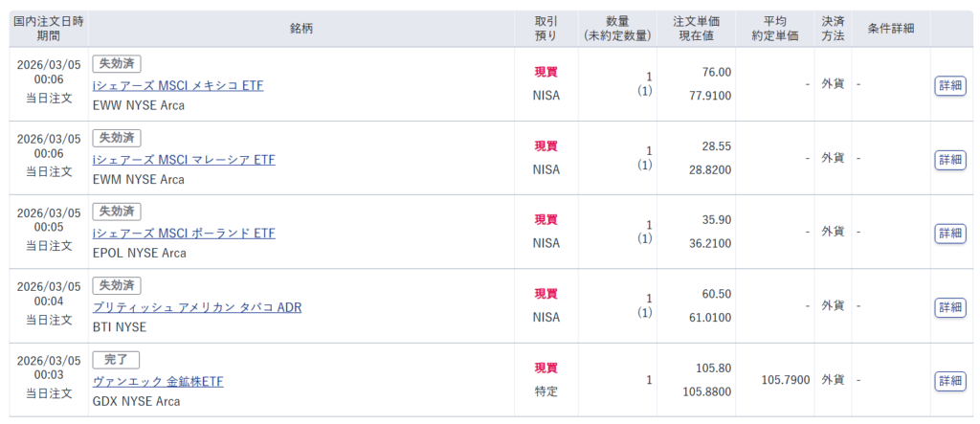Open the iシェアーズ MSCI マレーシア ETF link
Screen dimensions: 980x424
pos(184,159)
